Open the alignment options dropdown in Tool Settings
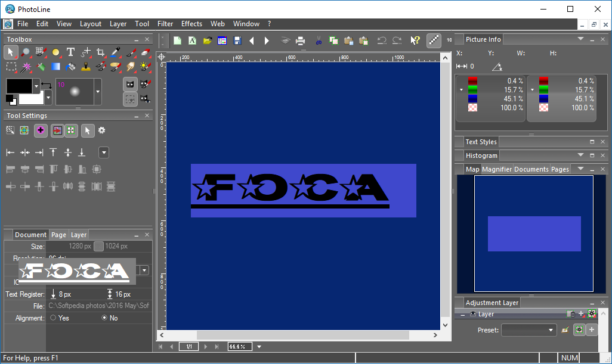The image size is (612, 364). tap(104, 153)
